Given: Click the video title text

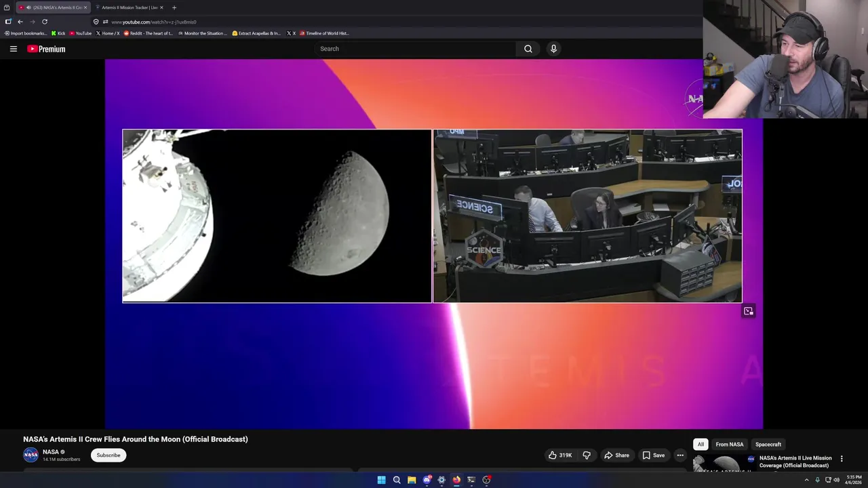Looking at the screenshot, I should [x=136, y=439].
